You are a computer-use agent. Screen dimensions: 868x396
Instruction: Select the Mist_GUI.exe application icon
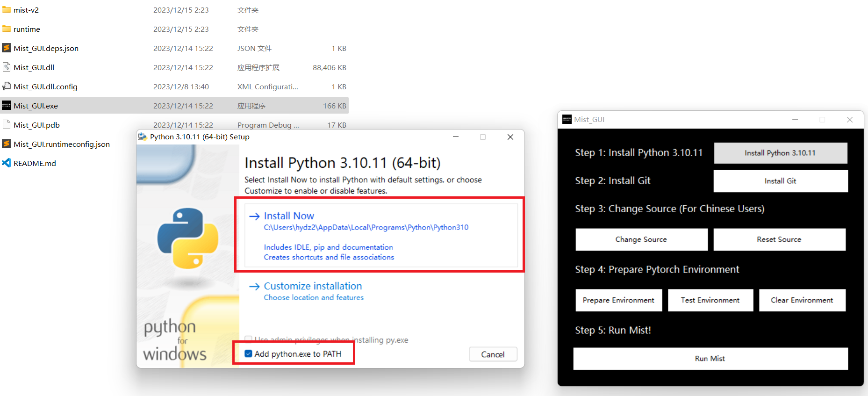point(7,106)
